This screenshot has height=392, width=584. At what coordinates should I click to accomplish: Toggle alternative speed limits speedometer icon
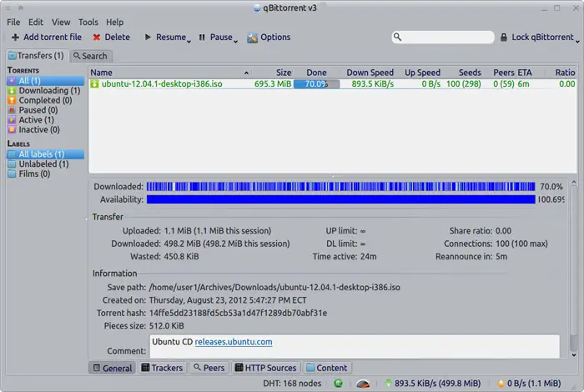[363, 383]
